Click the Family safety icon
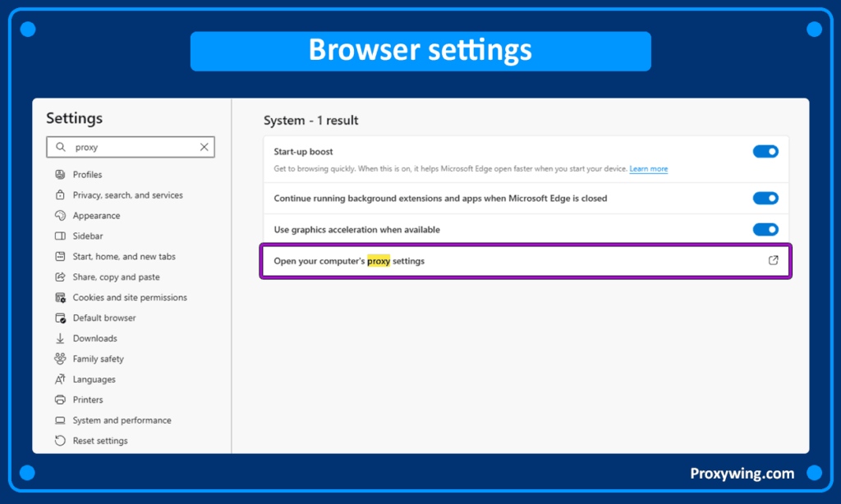The image size is (841, 504). pos(60,359)
